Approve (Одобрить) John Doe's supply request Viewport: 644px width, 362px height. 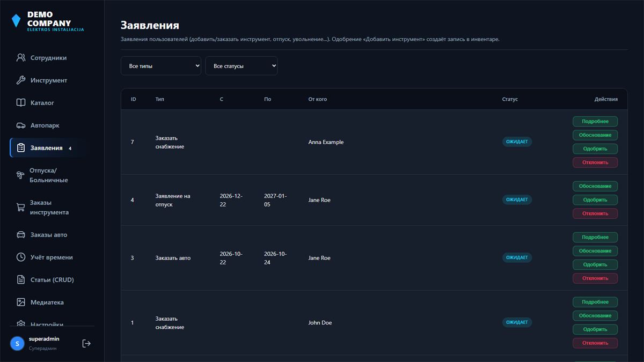pyautogui.click(x=595, y=329)
